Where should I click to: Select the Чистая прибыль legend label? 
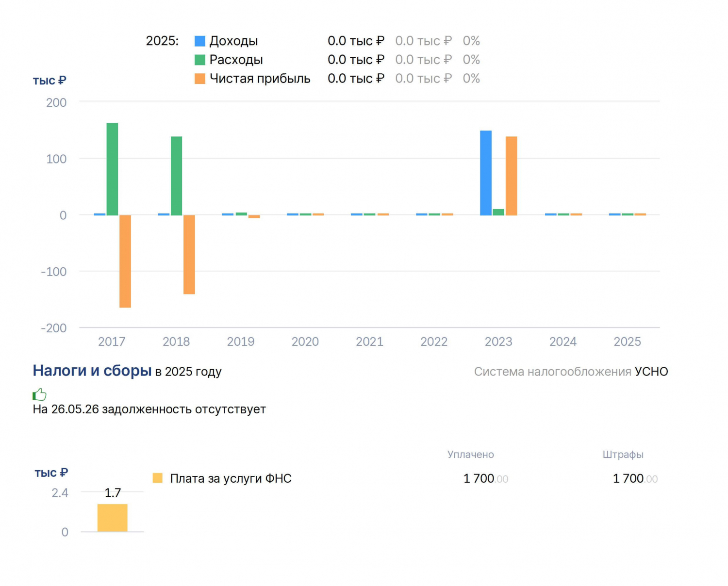point(260,79)
